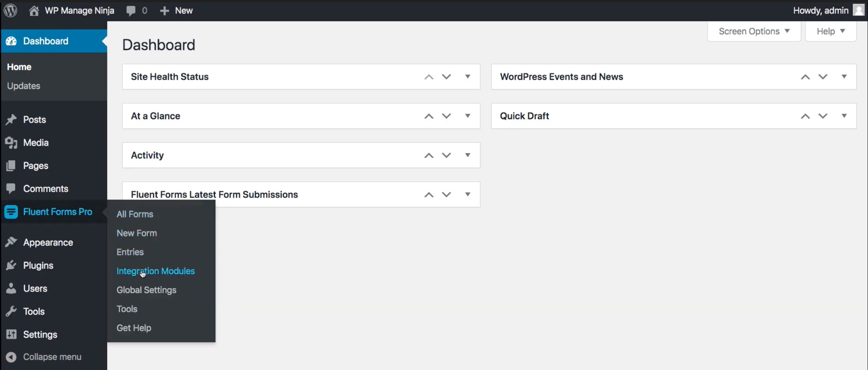The width and height of the screenshot is (868, 370).
Task: Open Integration Modules
Action: click(x=156, y=271)
